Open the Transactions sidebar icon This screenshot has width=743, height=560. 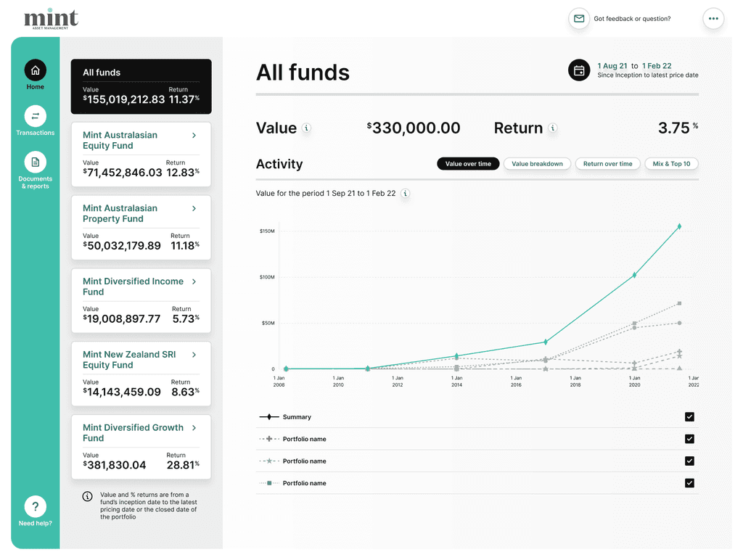35,116
